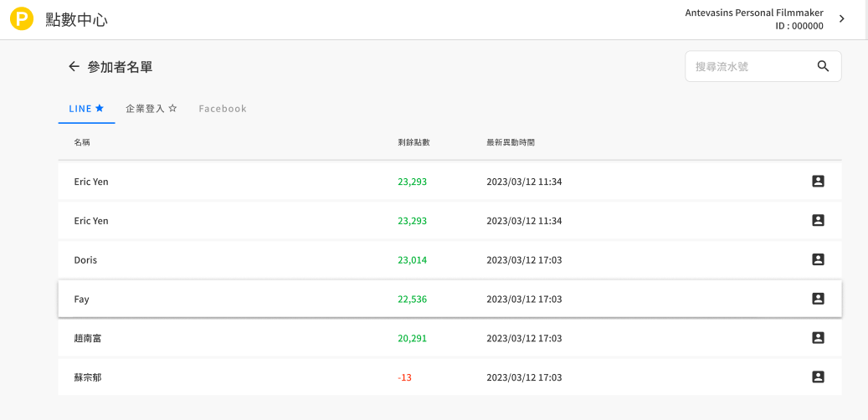Sort by the 名稱 column header

pyautogui.click(x=82, y=142)
